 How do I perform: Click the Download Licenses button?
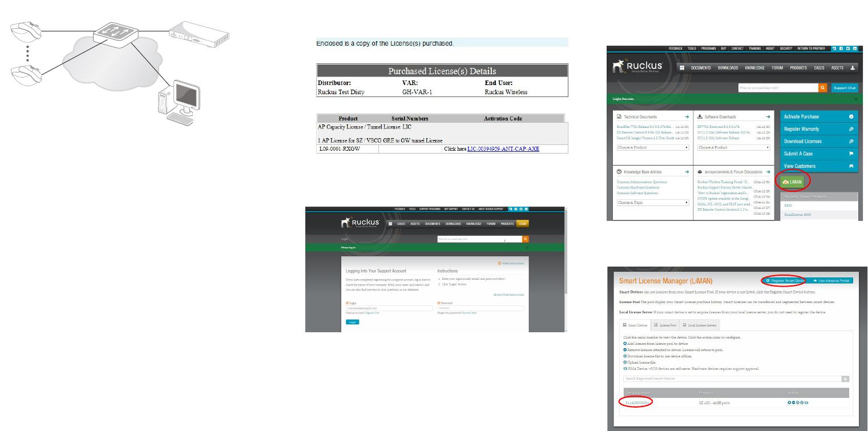click(819, 141)
